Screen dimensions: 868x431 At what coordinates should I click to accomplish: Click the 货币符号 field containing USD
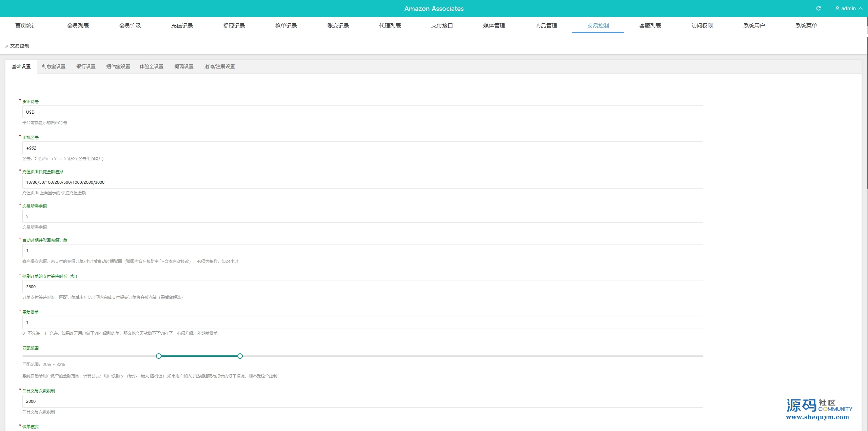click(x=362, y=112)
